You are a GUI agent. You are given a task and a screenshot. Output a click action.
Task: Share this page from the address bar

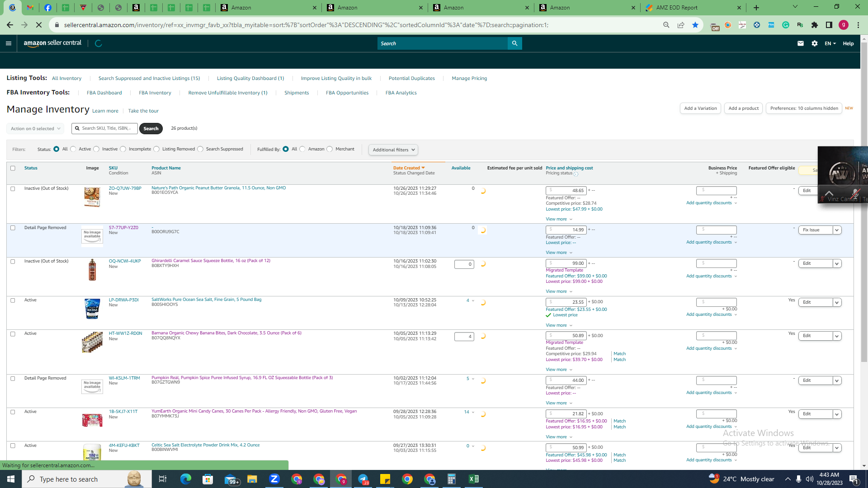coord(681,25)
